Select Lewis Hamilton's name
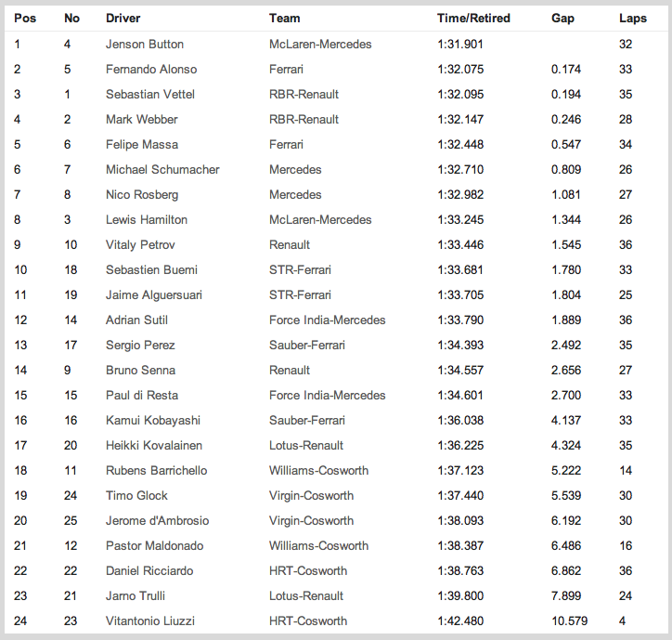Viewport: 672px width, 640px height. coord(147,219)
